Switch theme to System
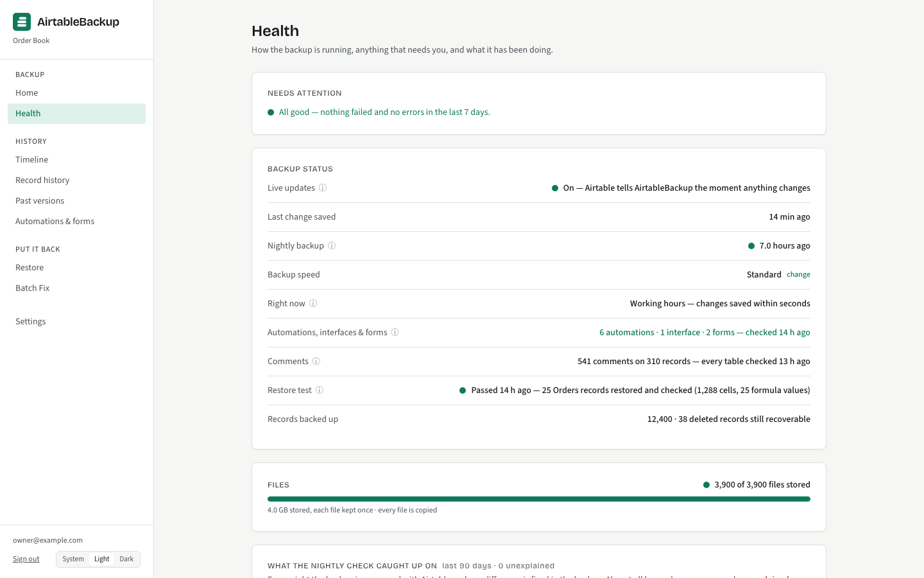This screenshot has width=924, height=578. click(73, 559)
